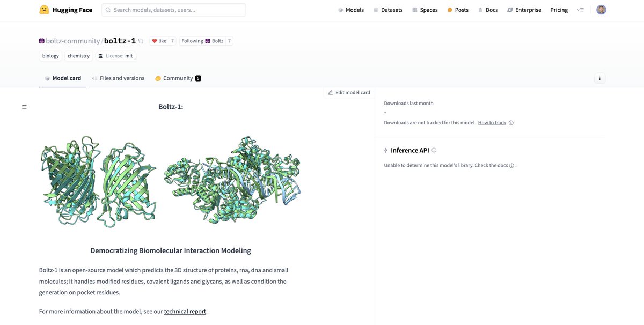Focus the search models, datasets, users field

(x=173, y=10)
